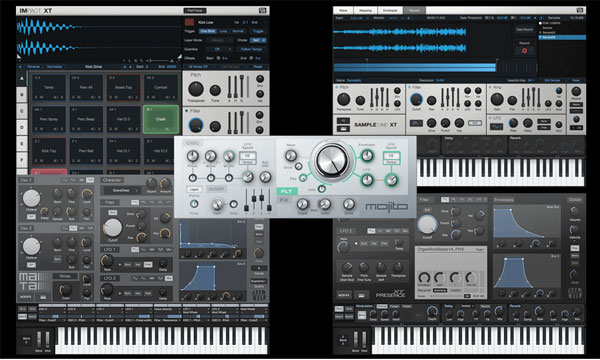Click Normalize button in Impact XT
This screenshot has height=360, width=600.
(54, 67)
